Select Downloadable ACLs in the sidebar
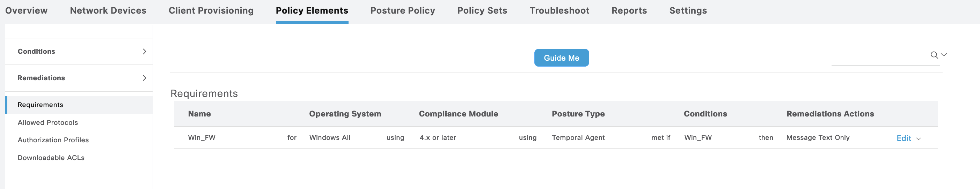 point(51,158)
